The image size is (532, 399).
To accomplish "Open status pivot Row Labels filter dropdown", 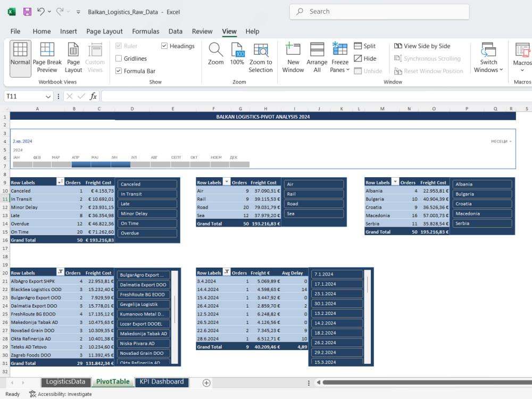I will pyautogui.click(x=60, y=182).
